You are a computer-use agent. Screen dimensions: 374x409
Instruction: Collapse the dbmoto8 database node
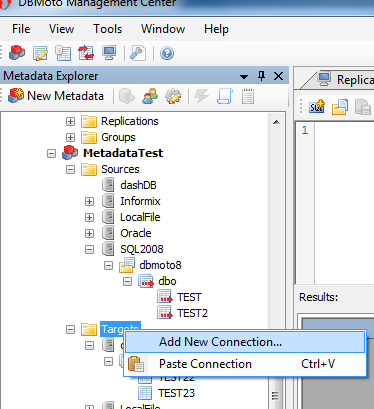click(x=108, y=265)
